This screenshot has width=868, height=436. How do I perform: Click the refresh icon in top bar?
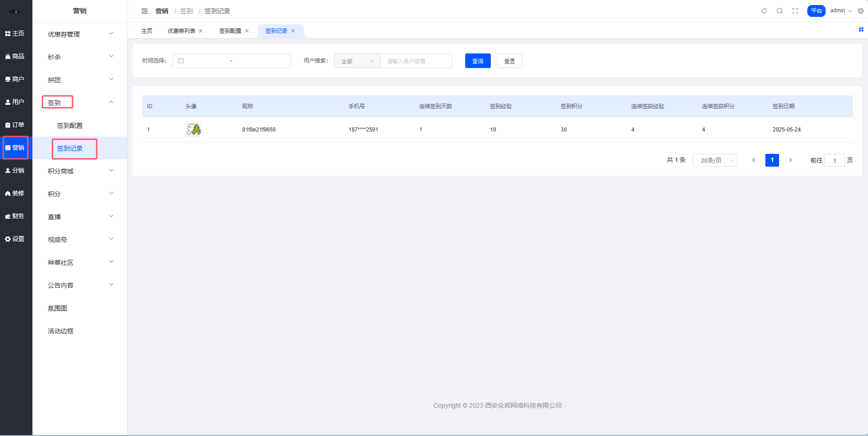(x=764, y=11)
